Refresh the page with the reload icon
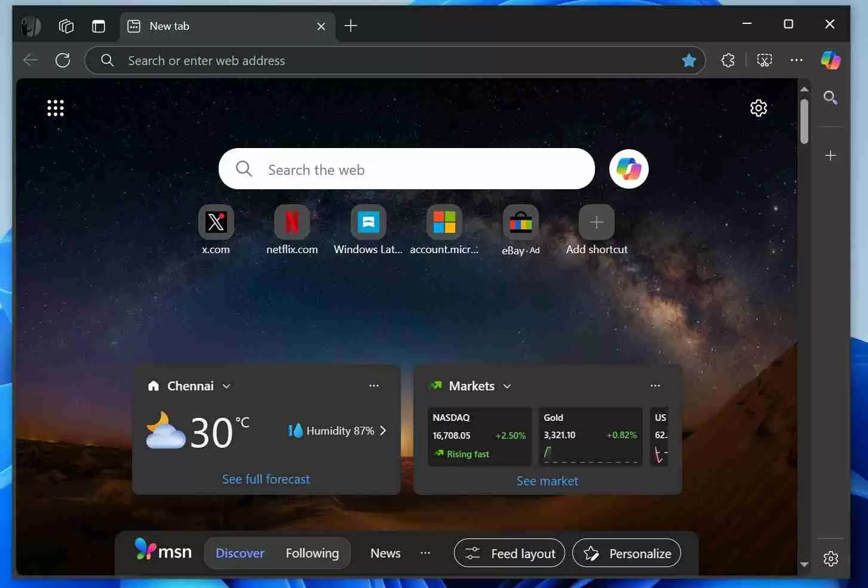This screenshot has height=588, width=868. (x=63, y=60)
